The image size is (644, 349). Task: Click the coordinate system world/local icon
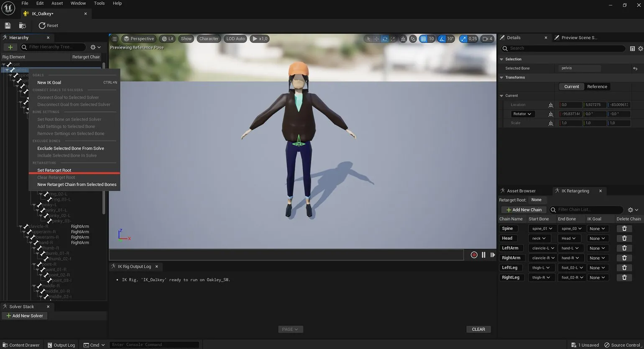click(403, 39)
